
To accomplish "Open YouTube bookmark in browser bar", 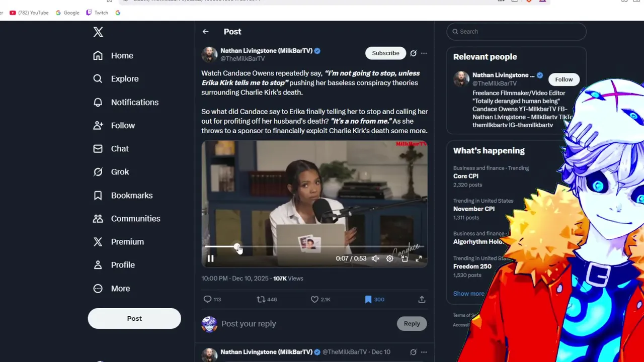I will coord(29,13).
